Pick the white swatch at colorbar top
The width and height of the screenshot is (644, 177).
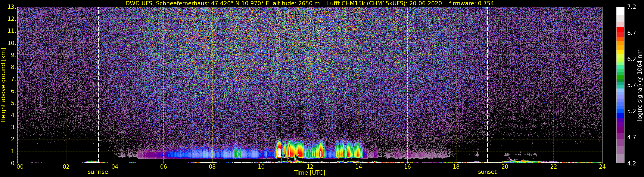click(x=620, y=11)
